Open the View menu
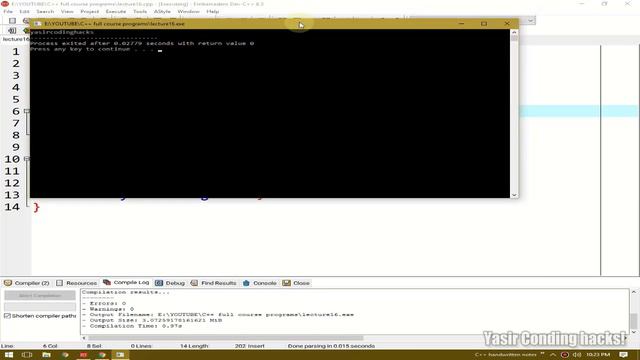This screenshot has width=640, height=360. (x=67, y=11)
